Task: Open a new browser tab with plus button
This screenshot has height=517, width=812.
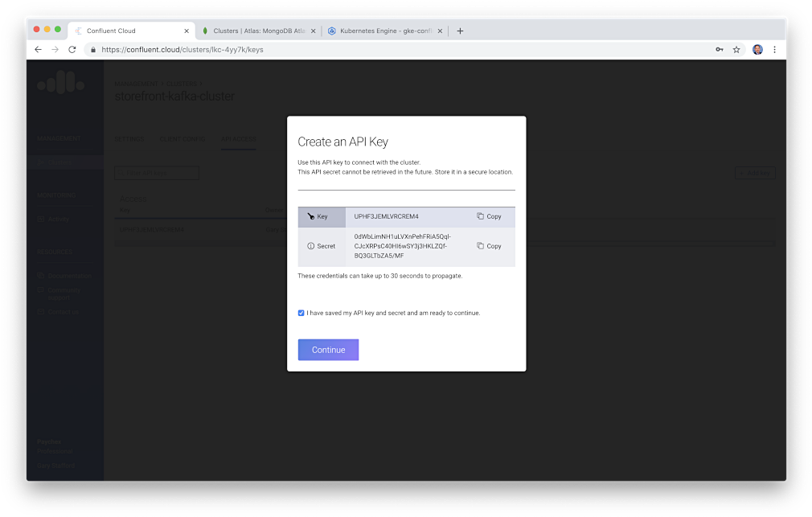Action: pyautogui.click(x=460, y=31)
